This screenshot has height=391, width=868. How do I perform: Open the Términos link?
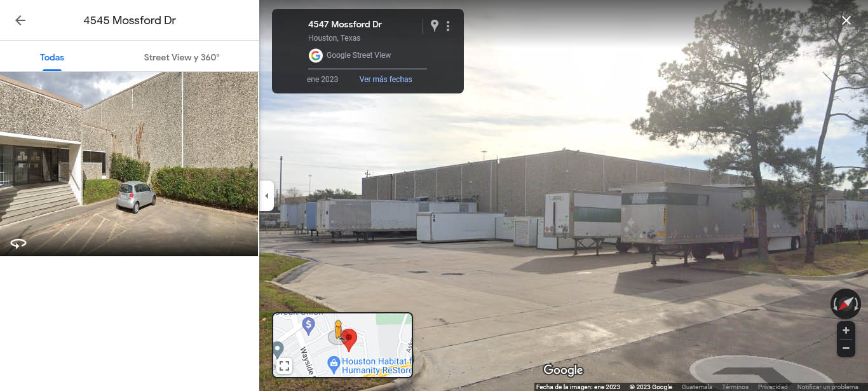pyautogui.click(x=735, y=387)
